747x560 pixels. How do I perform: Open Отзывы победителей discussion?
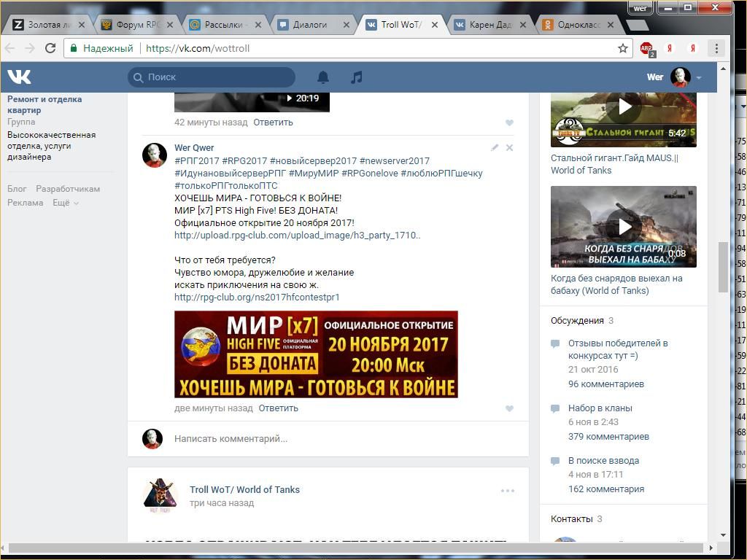618,349
